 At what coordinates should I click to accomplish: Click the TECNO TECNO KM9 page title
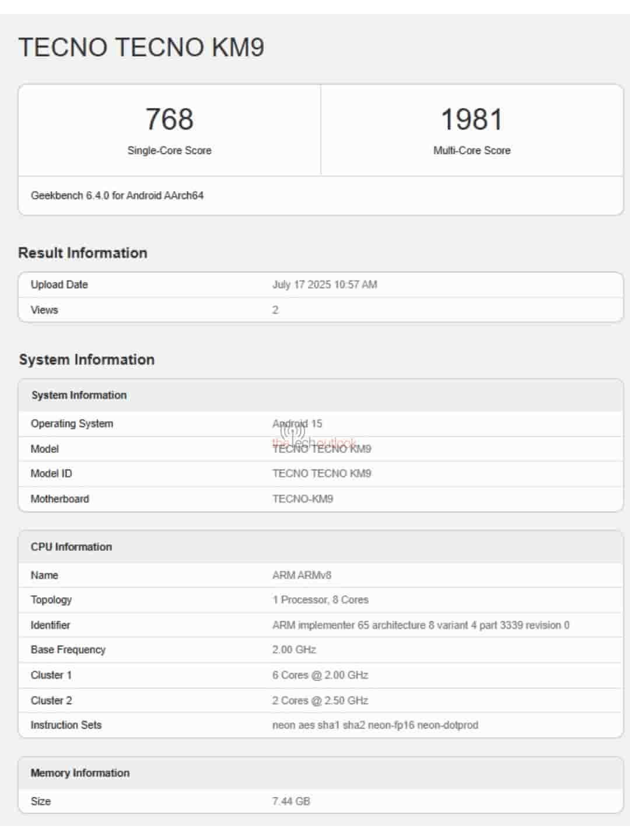[141, 47]
